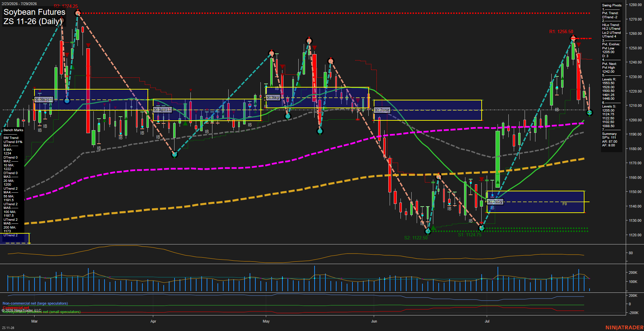This screenshot has height=331, width=644.
Task: Select the 'R1: 1256.50' resistance label
Action: tap(561, 31)
